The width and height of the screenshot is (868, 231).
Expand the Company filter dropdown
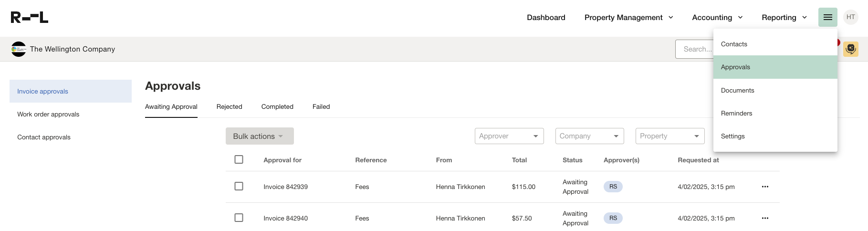pos(589,136)
